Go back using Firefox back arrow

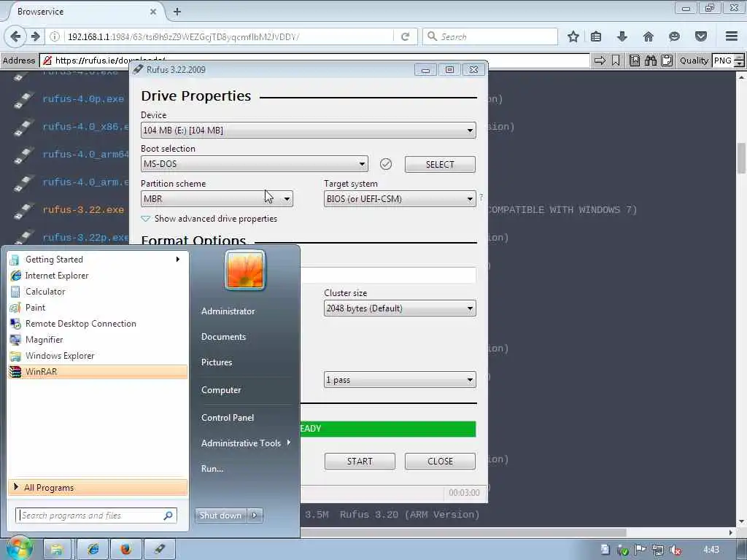click(x=15, y=36)
